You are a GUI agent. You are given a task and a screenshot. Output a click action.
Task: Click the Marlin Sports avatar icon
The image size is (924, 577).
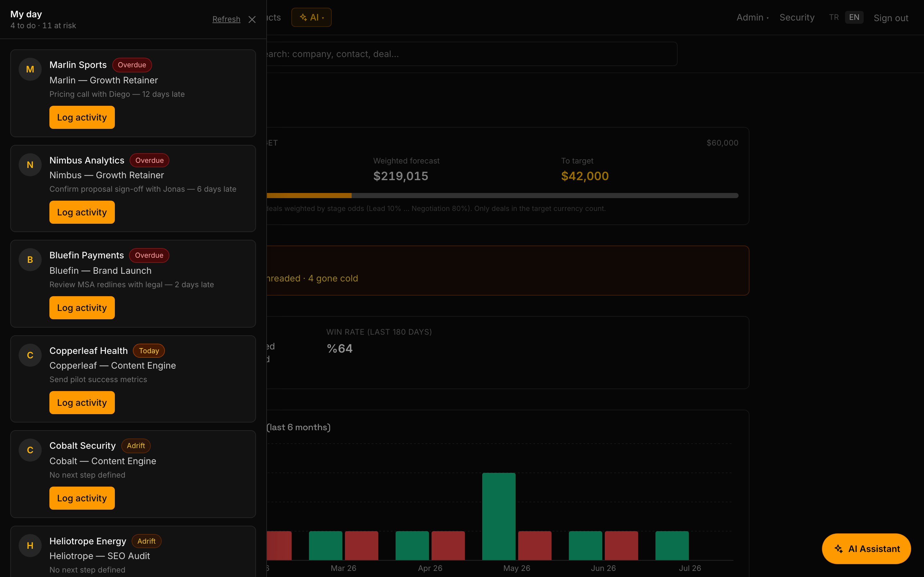(30, 69)
